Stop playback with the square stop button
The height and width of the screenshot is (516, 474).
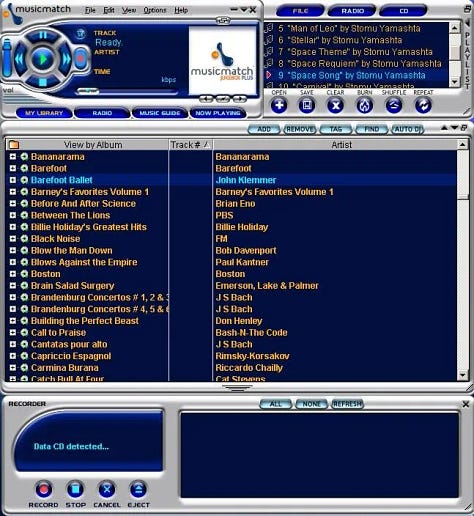[x=43, y=82]
